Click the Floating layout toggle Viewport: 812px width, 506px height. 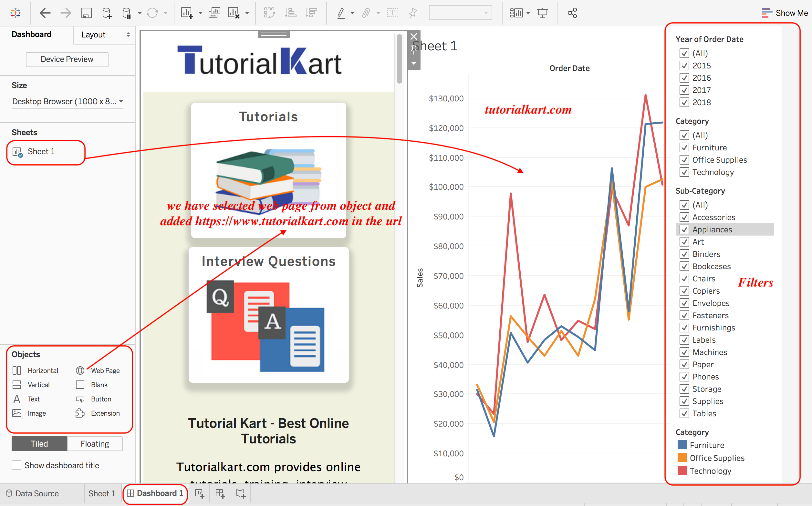click(95, 444)
